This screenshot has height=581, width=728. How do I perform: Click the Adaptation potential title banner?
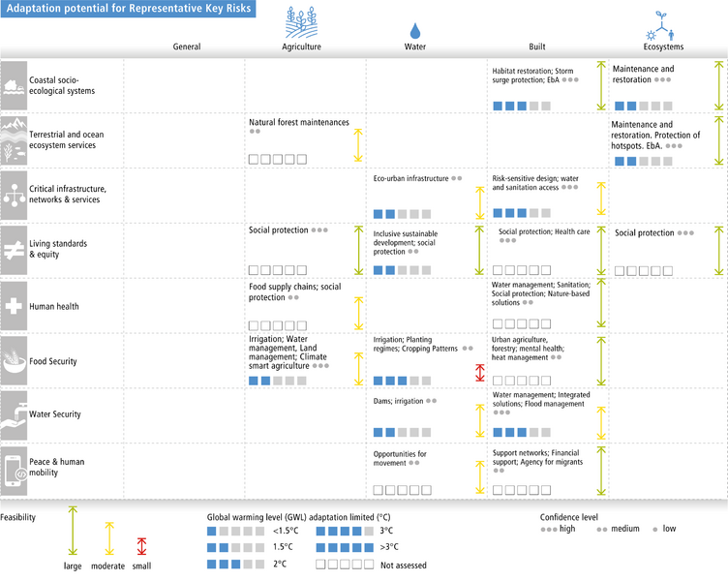pyautogui.click(x=128, y=9)
